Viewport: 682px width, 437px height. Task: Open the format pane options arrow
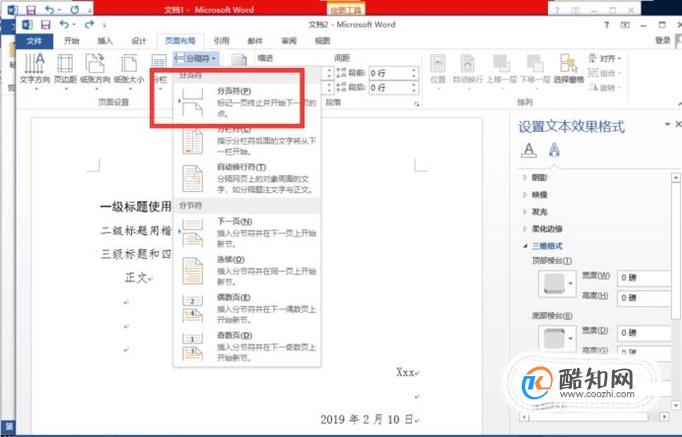tap(667, 124)
